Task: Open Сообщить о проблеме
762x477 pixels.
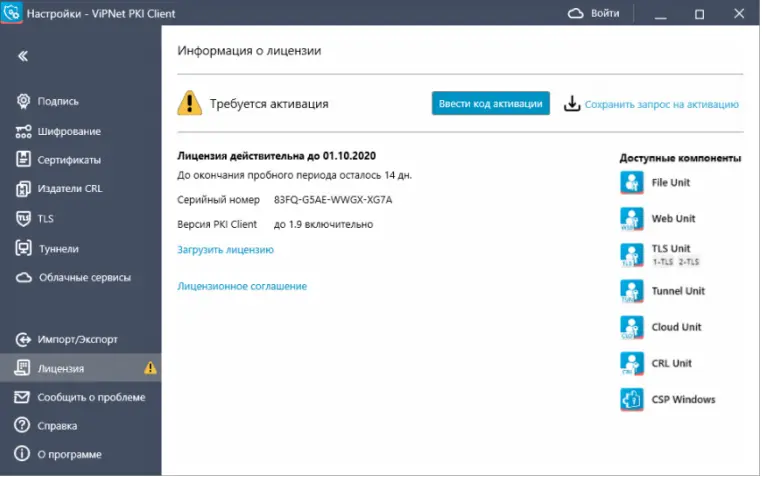Action: point(91,397)
